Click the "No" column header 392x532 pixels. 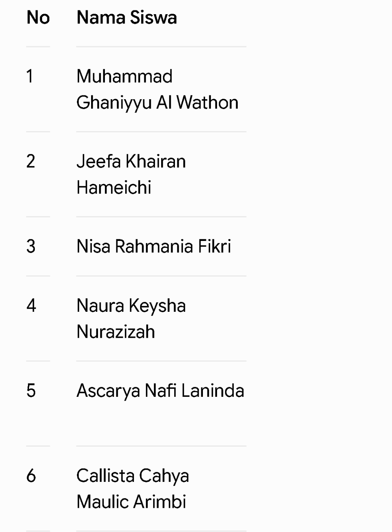[38, 18]
